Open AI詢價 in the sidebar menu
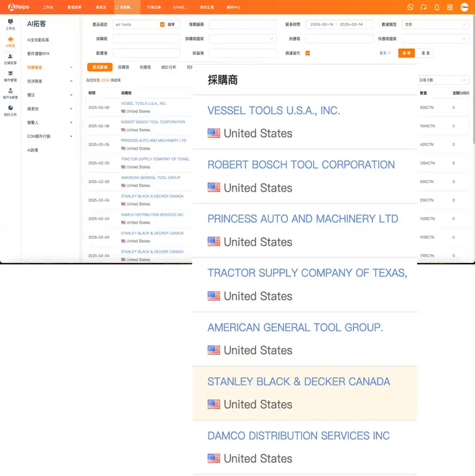475x476 pixels. click(x=33, y=150)
